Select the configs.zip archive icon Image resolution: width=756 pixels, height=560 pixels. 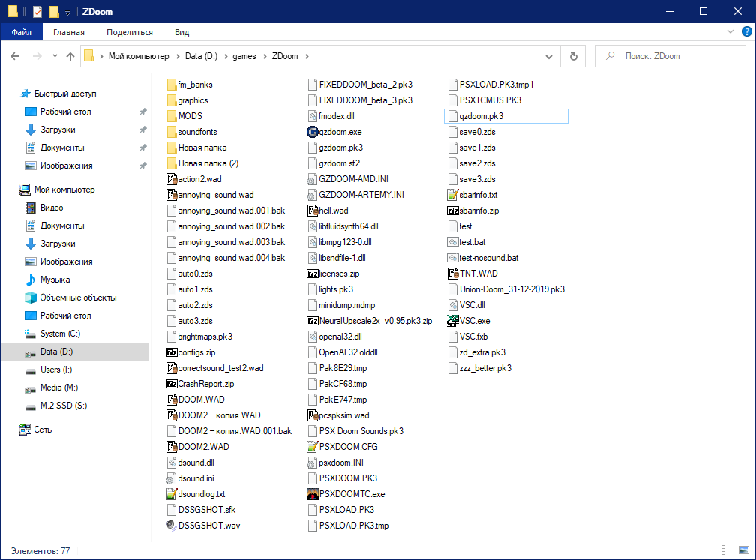pyautogui.click(x=171, y=352)
